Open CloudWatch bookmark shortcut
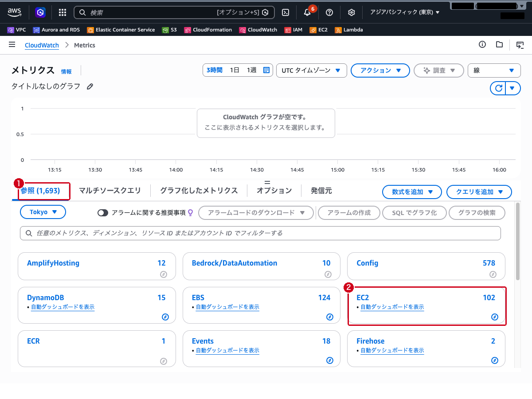Screen dimensions: 532x399 click(258, 30)
